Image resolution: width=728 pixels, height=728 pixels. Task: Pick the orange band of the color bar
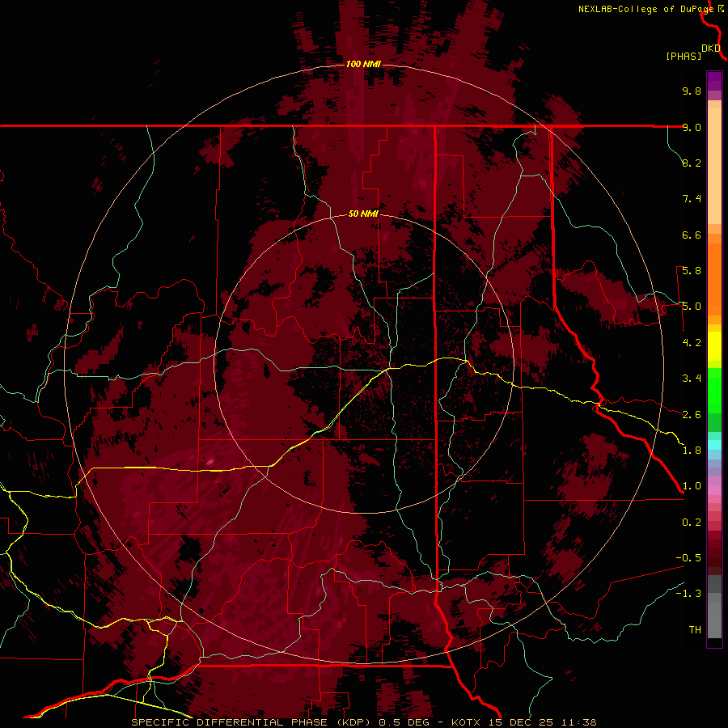pyautogui.click(x=714, y=278)
